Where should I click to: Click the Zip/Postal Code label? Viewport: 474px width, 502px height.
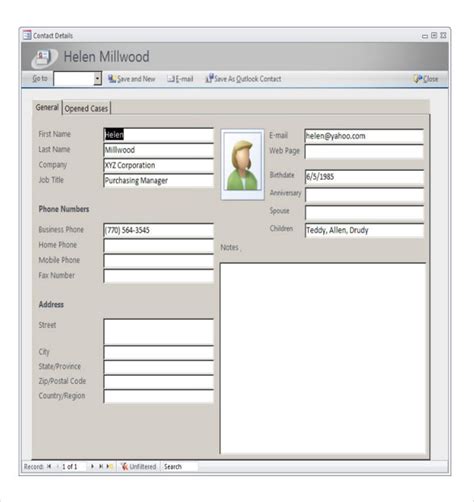[x=62, y=381]
